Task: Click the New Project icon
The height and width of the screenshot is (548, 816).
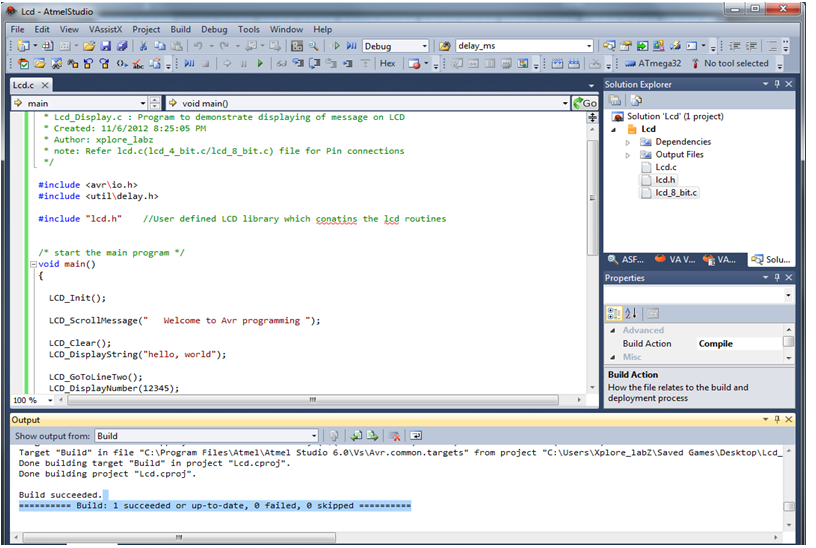Action: 24,46
